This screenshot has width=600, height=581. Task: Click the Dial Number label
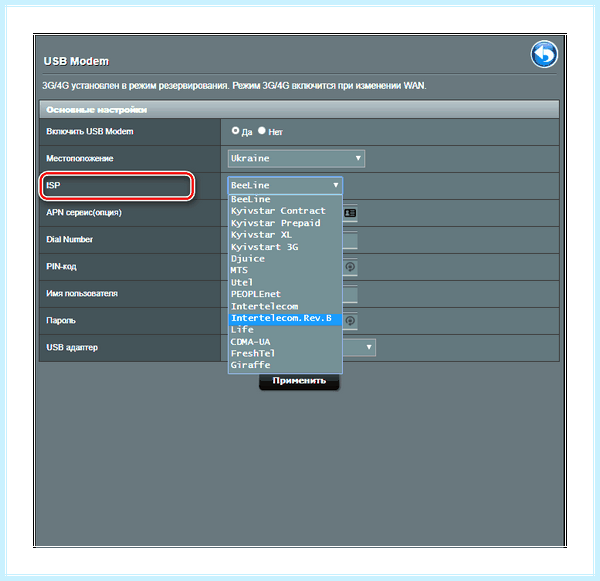[x=69, y=239]
